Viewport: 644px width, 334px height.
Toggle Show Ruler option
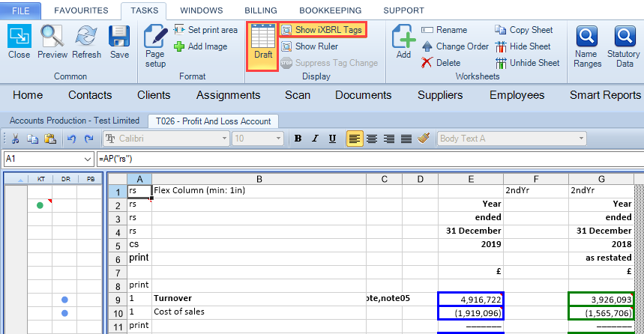click(x=310, y=46)
